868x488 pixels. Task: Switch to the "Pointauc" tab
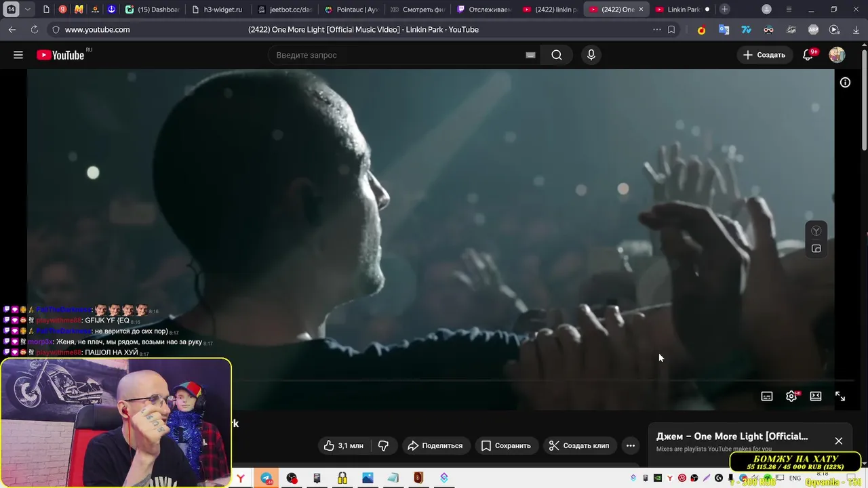(351, 9)
